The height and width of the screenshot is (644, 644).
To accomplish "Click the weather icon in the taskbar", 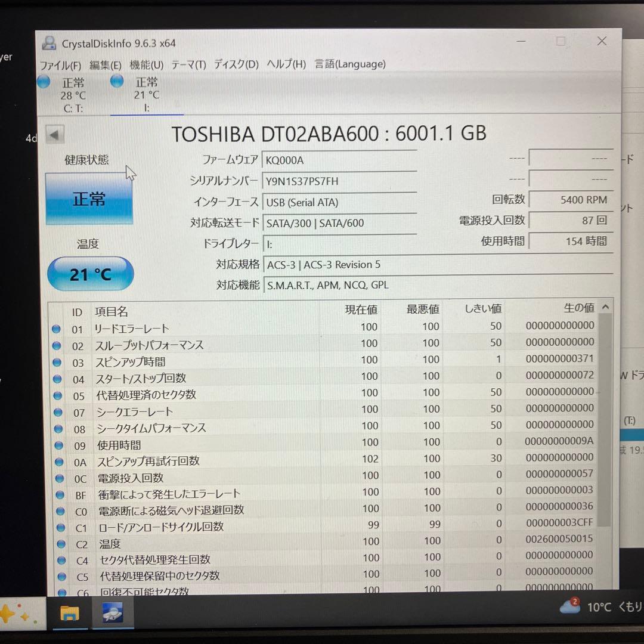I will 569,606.
